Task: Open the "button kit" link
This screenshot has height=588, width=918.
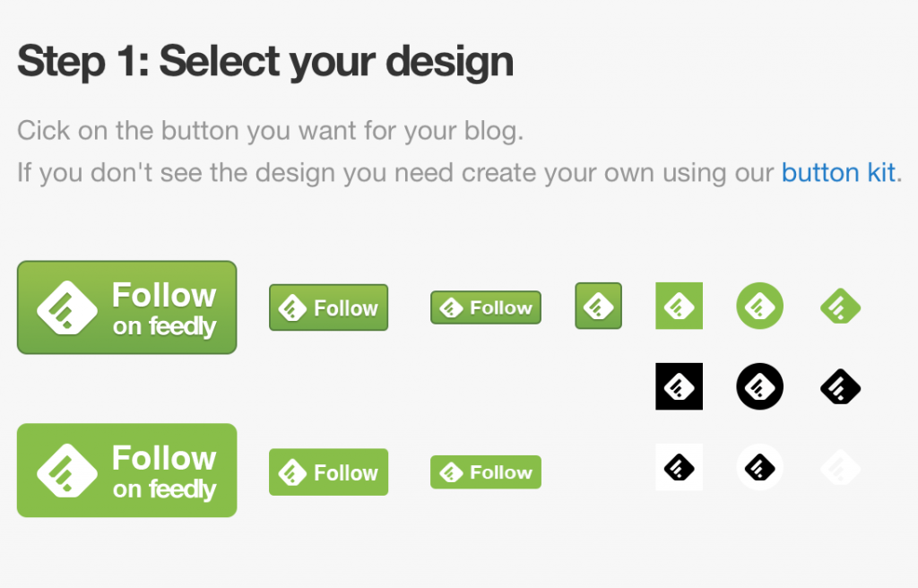Action: pyautogui.click(x=838, y=173)
